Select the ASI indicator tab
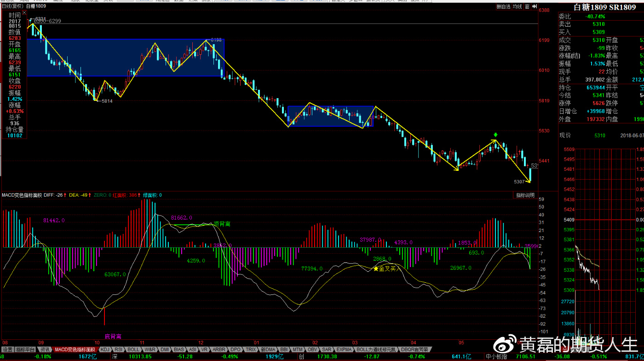 click(192, 349)
